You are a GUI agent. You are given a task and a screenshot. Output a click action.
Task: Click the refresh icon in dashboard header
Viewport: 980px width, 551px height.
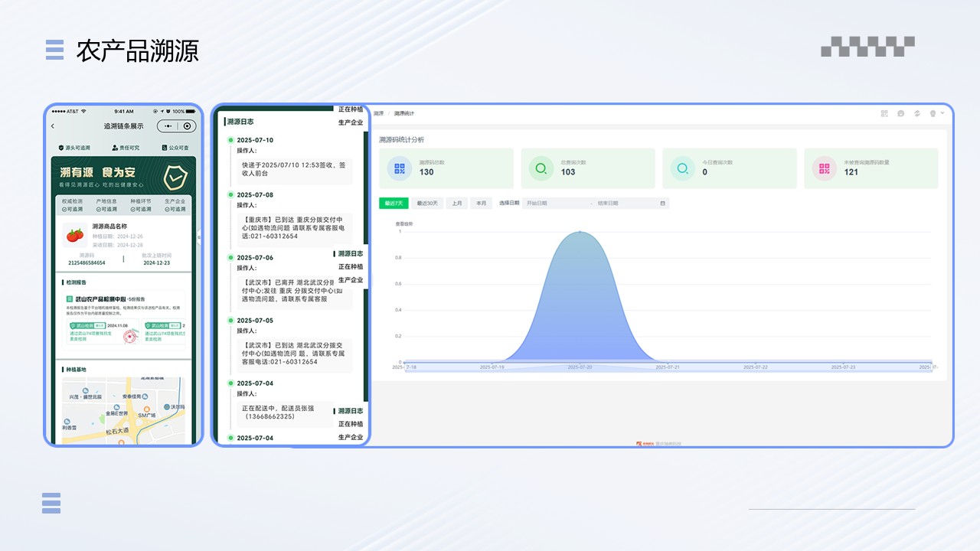[x=916, y=113]
